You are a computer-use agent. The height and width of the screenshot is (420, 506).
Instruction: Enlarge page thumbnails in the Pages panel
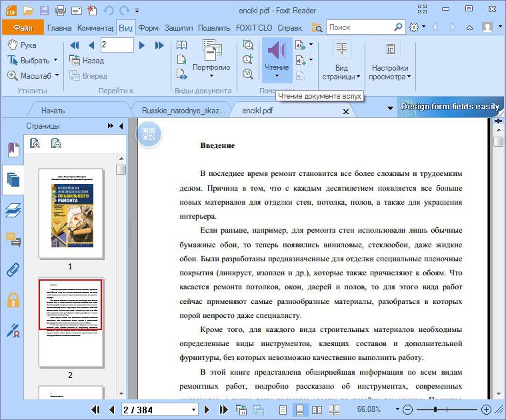point(35,143)
